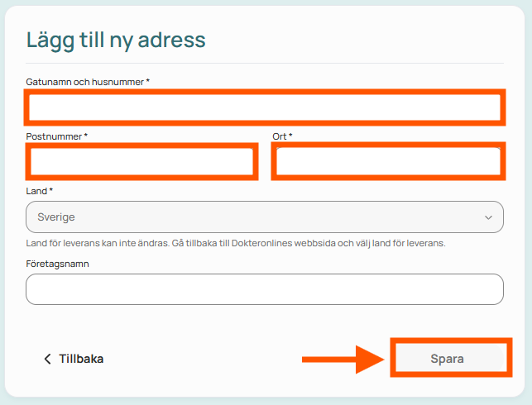
Task: Click the Land field label
Action: (x=40, y=191)
